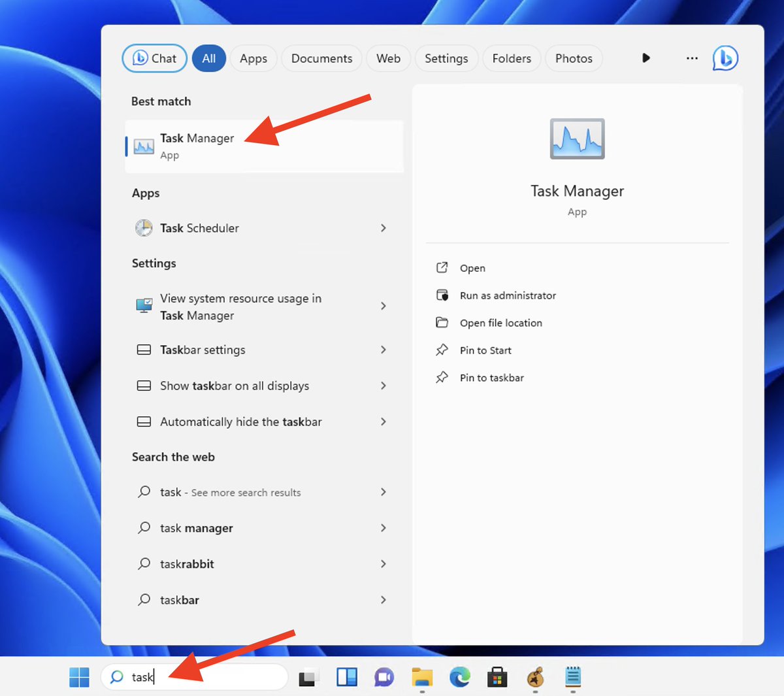Screen dimensions: 784x696
Task: Click the Task Manager icon in Best match
Action: tap(144, 146)
